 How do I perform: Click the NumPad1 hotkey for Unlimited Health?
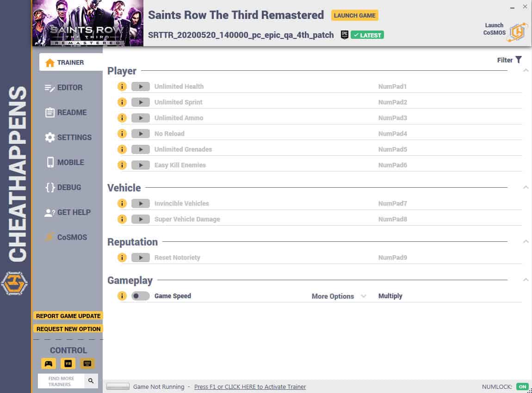coord(392,86)
